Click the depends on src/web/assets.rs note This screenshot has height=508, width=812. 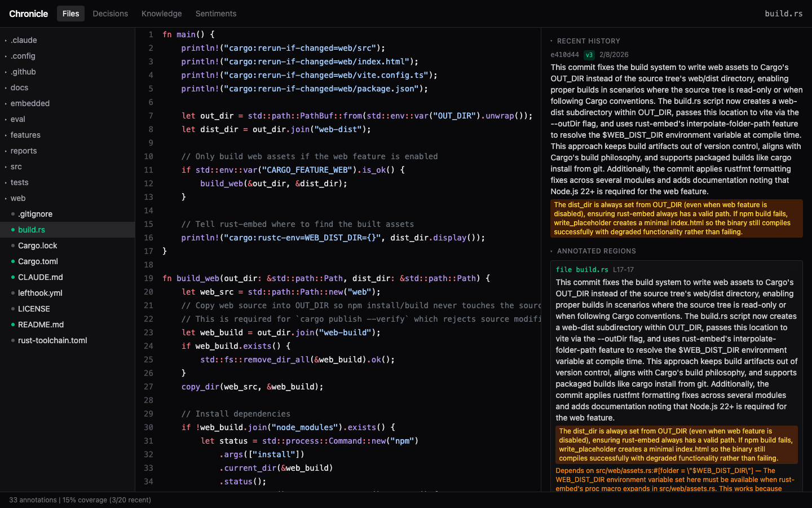point(677,479)
